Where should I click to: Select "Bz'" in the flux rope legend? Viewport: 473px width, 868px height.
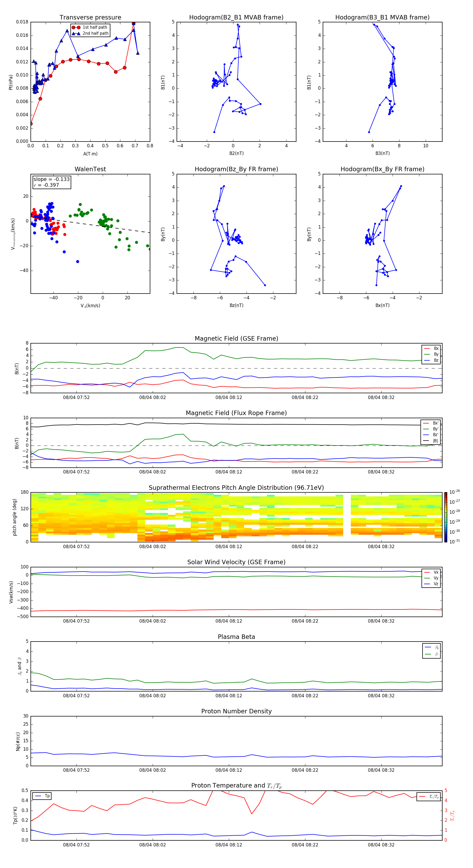pyautogui.click(x=431, y=435)
